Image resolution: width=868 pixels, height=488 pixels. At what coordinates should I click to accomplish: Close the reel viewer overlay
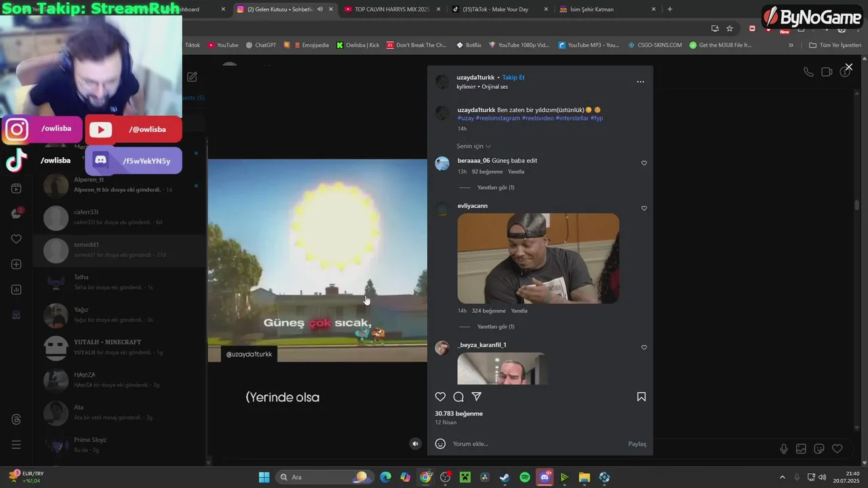[x=848, y=67]
